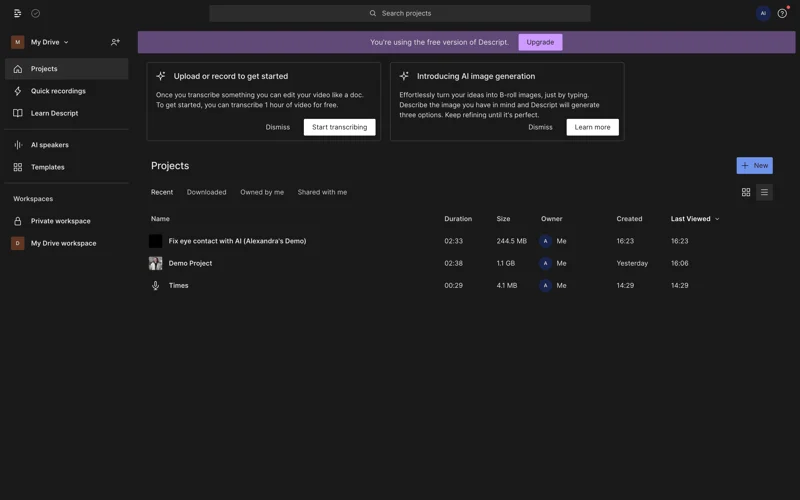This screenshot has height=500, width=800.
Task: Click the M avatar next to My Drive
Action: pos(18,42)
